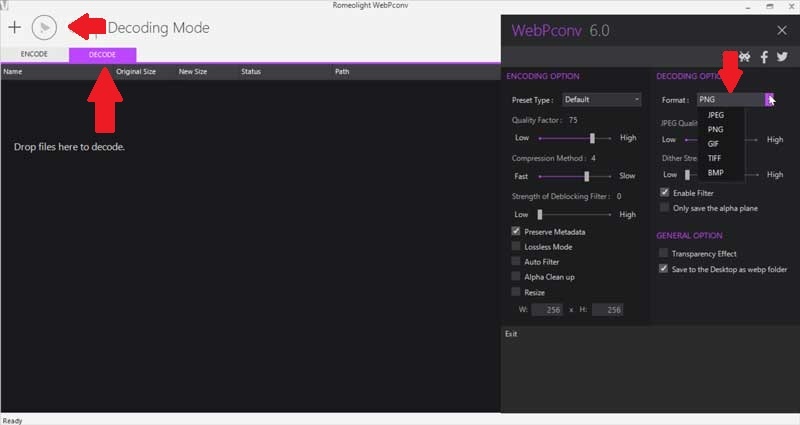This screenshot has width=800, height=425.
Task: Click the Compression Method slider handle
Action: [587, 177]
